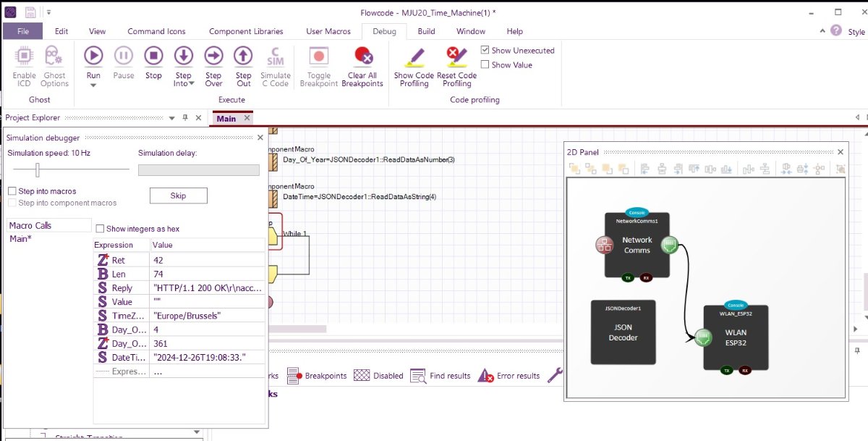Open the Window ribbon tab
Viewport: 868px width, 441px height.
(471, 31)
